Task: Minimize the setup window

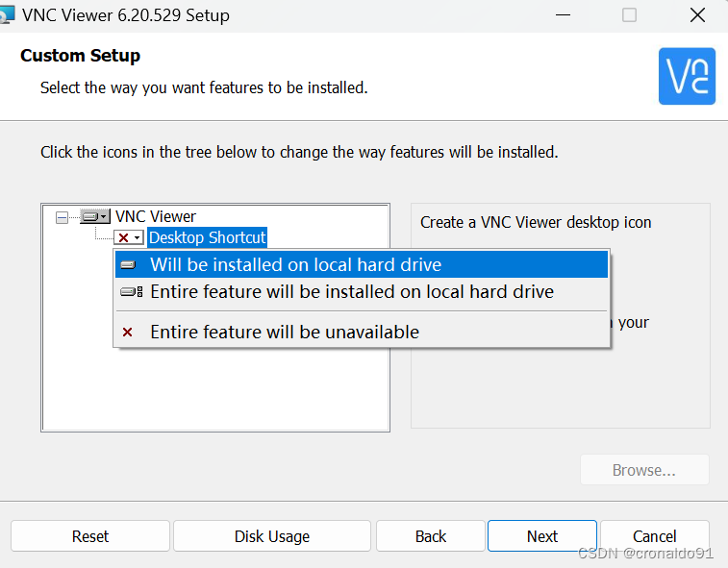Action: 563,15
